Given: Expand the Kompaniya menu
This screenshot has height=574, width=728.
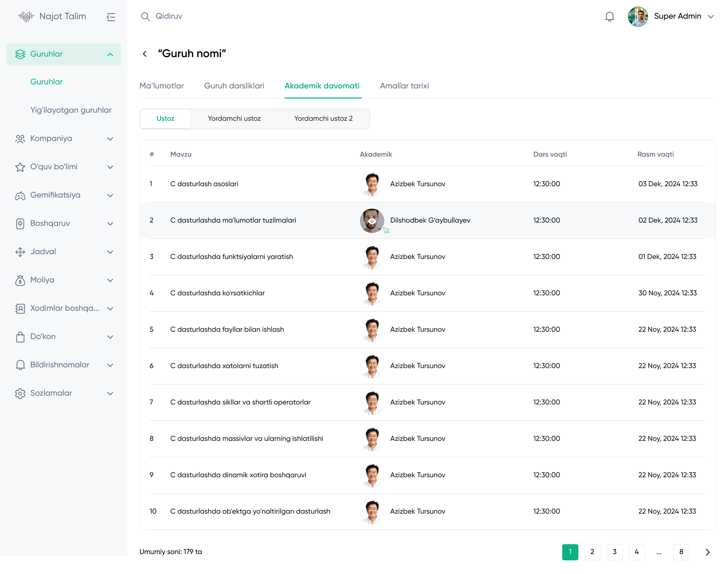Looking at the screenshot, I should [x=110, y=139].
